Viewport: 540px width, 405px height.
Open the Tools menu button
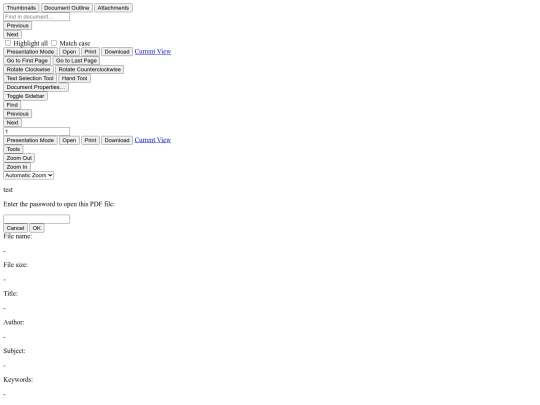[13, 149]
